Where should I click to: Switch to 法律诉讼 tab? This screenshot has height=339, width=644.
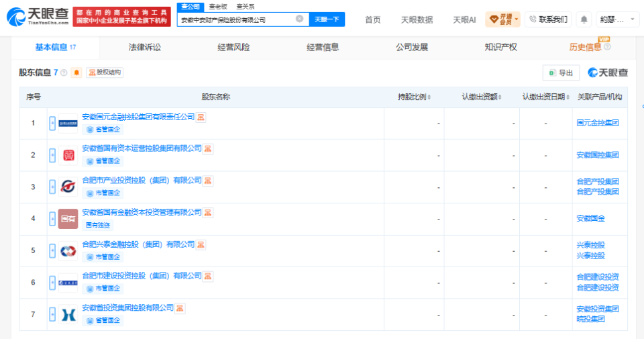pyautogui.click(x=145, y=47)
